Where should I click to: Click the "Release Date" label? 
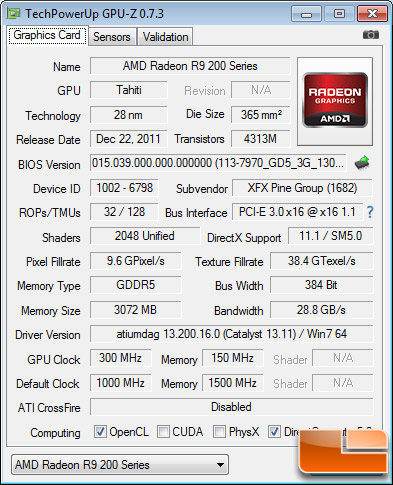coord(48,140)
